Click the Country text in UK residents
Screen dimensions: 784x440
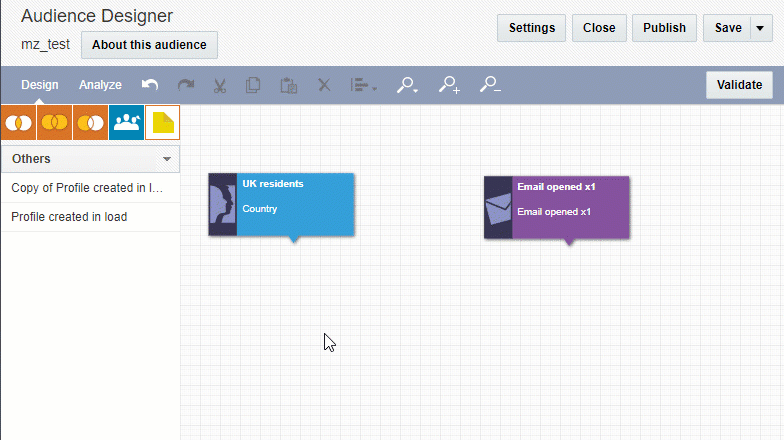[260, 208]
